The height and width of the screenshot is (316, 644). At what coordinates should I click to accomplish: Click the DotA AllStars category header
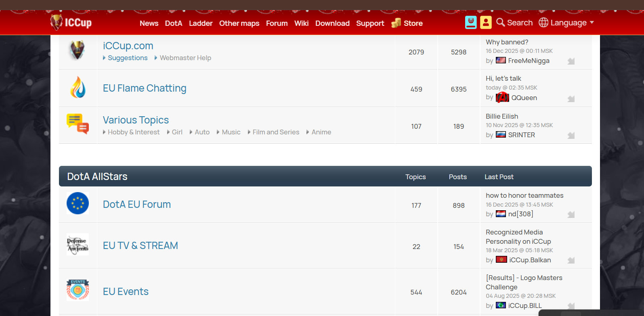tap(97, 176)
